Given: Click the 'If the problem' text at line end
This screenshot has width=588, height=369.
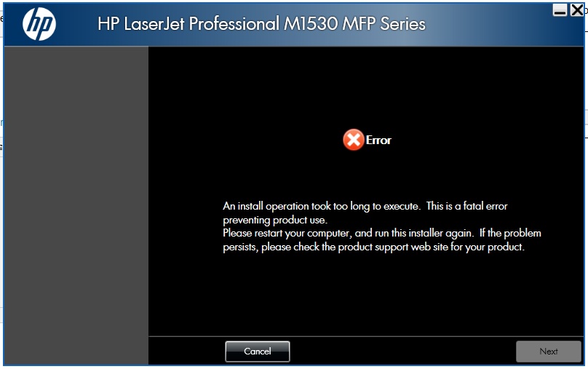Looking at the screenshot, I should coord(510,233).
